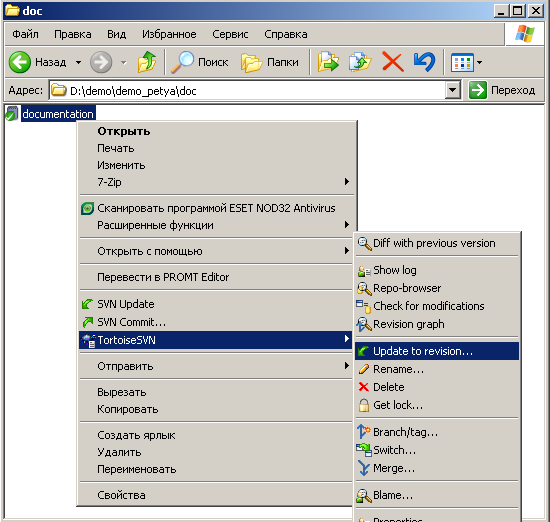The width and height of the screenshot is (550, 522).
Task: Click the Back (Назад) arrow icon
Action: (20, 62)
